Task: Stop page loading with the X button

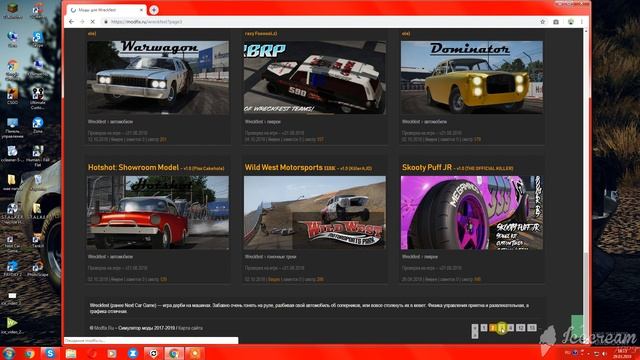Action: click(93, 22)
